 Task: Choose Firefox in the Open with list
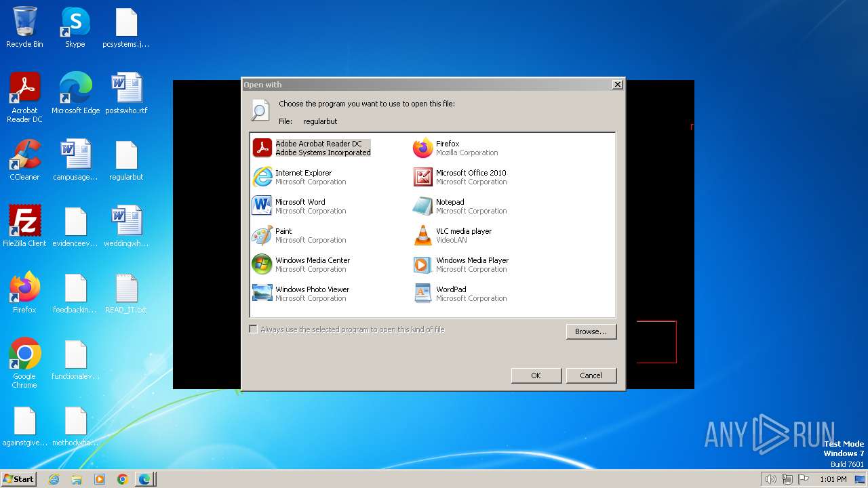click(456, 148)
